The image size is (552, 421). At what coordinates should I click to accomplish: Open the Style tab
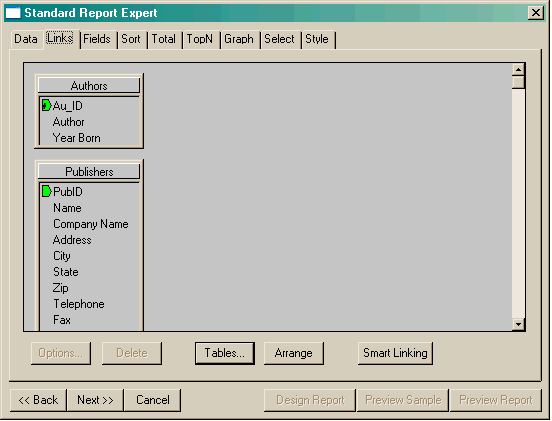(x=317, y=39)
